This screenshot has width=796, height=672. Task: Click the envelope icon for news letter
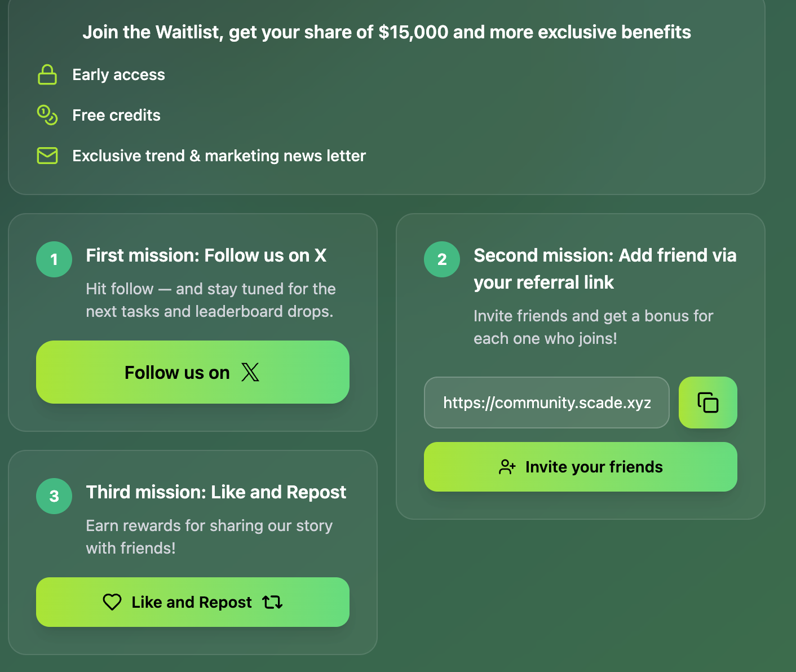click(47, 156)
